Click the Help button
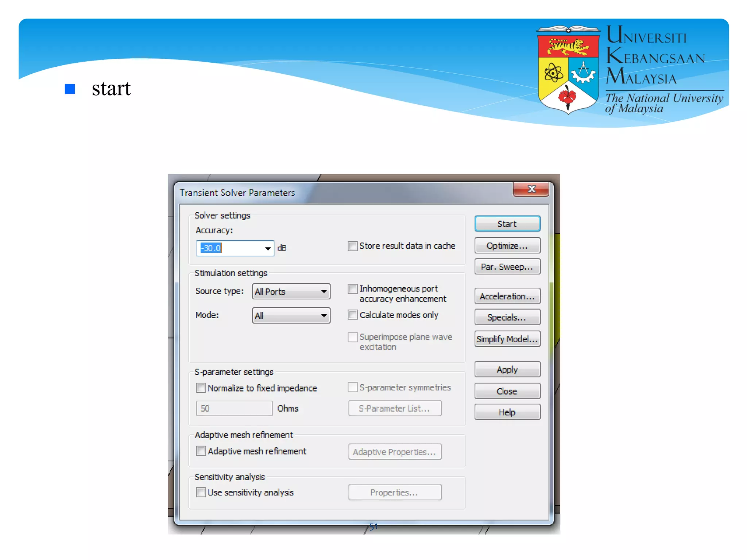The image size is (747, 560). 507,412
